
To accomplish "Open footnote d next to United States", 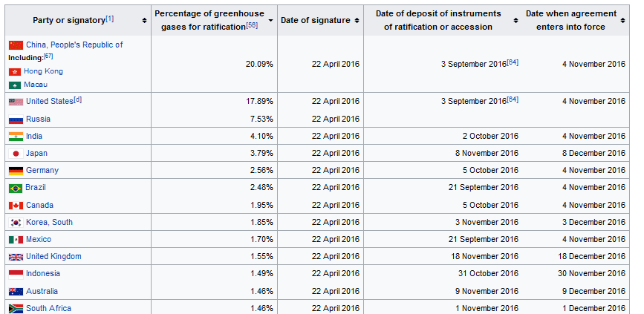I will [78, 99].
